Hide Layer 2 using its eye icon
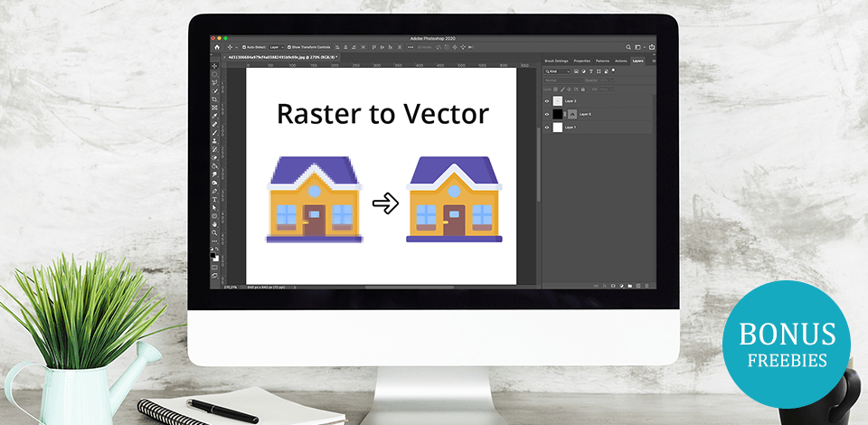Image resolution: width=868 pixels, height=425 pixels. coord(547,101)
